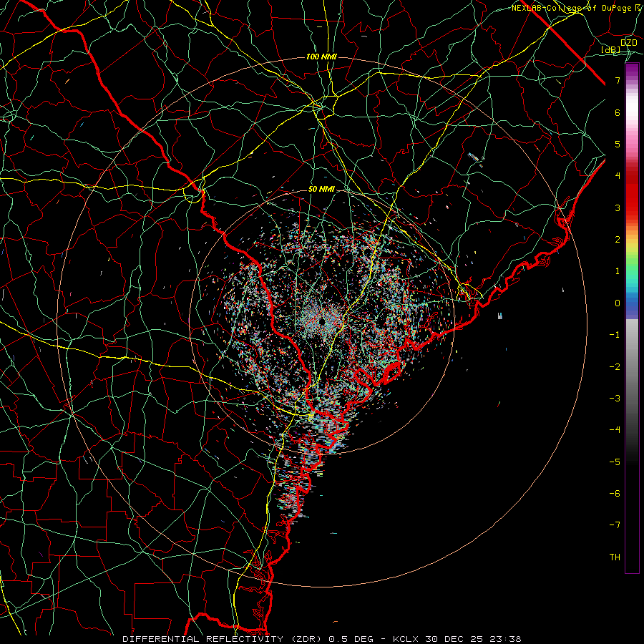Click the 100 NMI range ring label
Viewport: 644px width, 644px height.
tap(321, 57)
